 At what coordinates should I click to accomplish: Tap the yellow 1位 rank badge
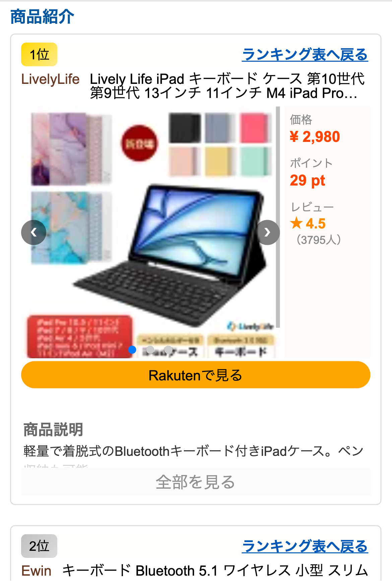[x=39, y=54]
